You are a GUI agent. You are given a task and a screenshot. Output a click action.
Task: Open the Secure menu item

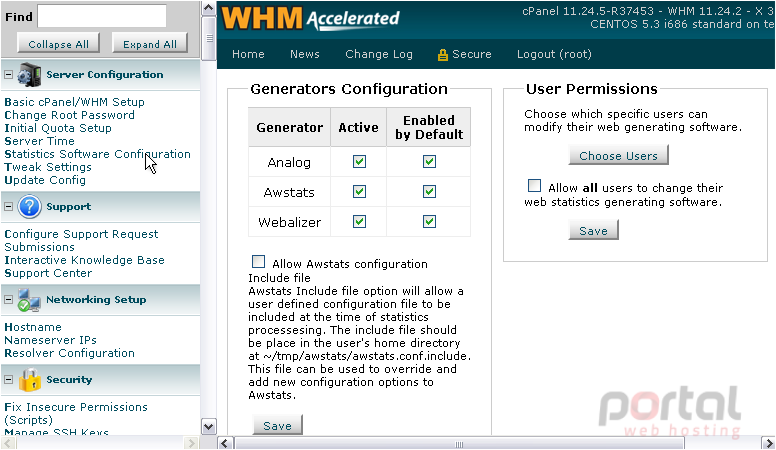(x=465, y=54)
